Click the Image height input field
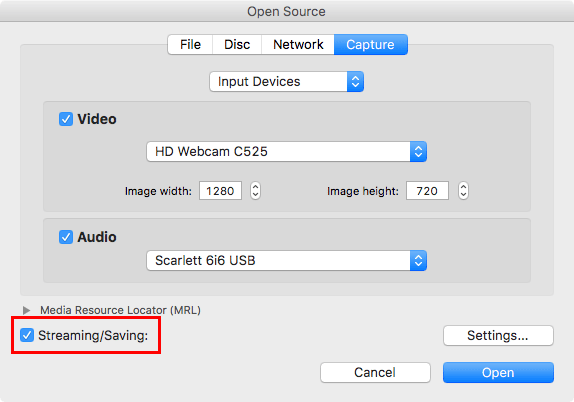 point(427,191)
